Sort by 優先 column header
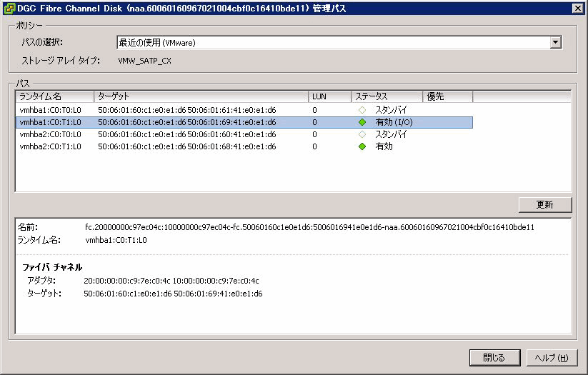 pyautogui.click(x=448, y=96)
